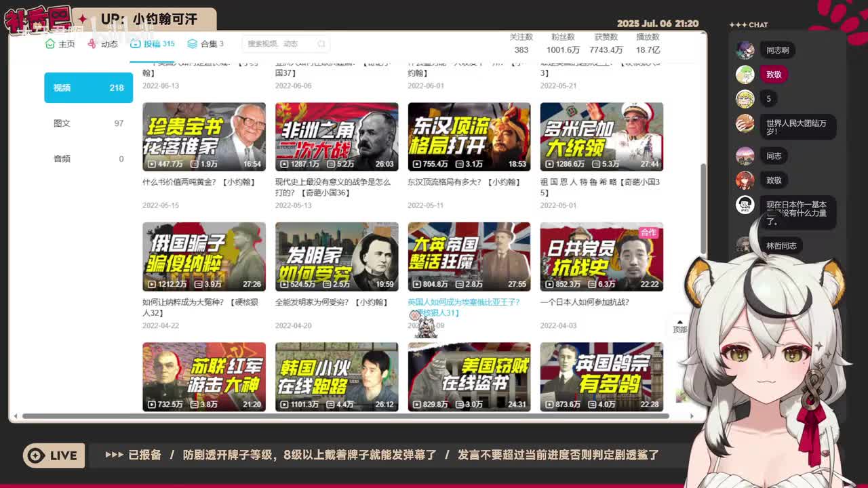Click the duration label 27:26

[252, 285]
